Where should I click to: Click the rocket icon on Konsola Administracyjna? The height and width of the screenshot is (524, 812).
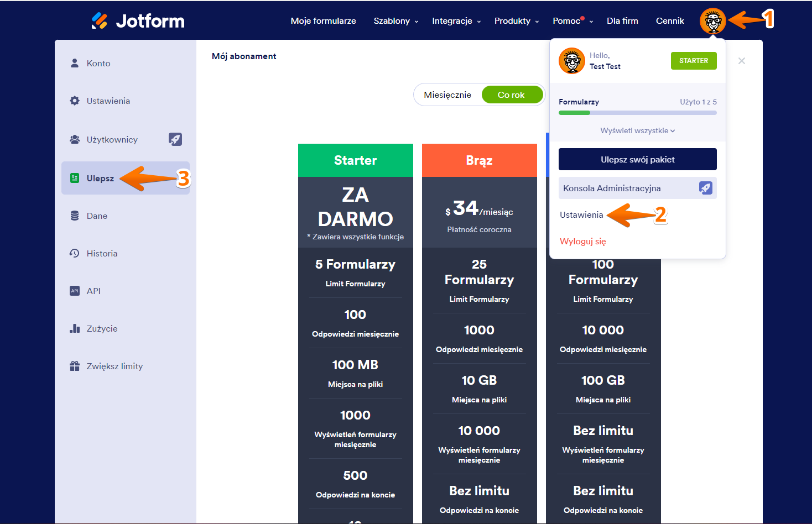coord(705,188)
